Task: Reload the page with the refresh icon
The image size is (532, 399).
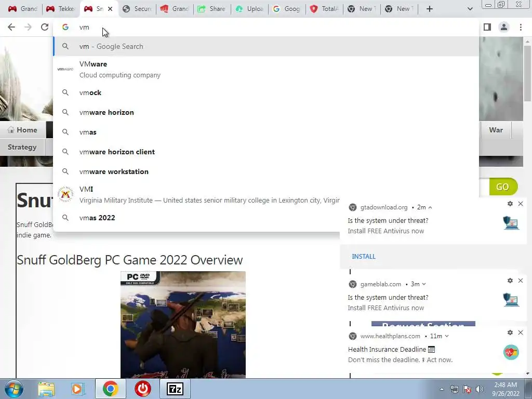Action: 45,27
